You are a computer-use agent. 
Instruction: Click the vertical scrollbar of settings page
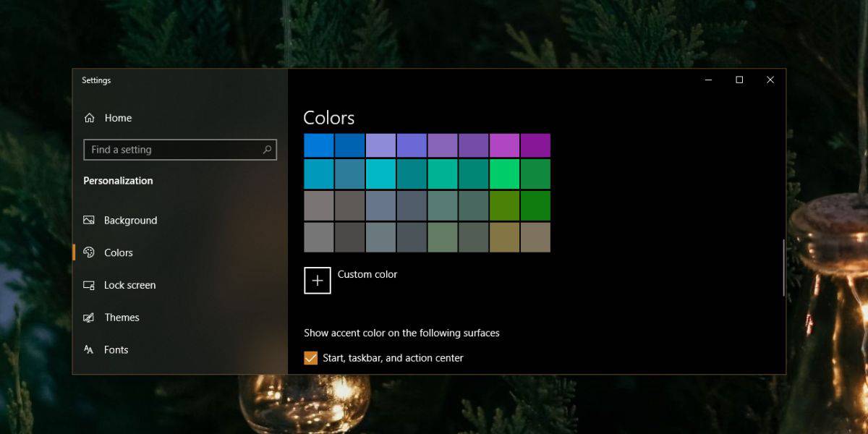[x=783, y=268]
